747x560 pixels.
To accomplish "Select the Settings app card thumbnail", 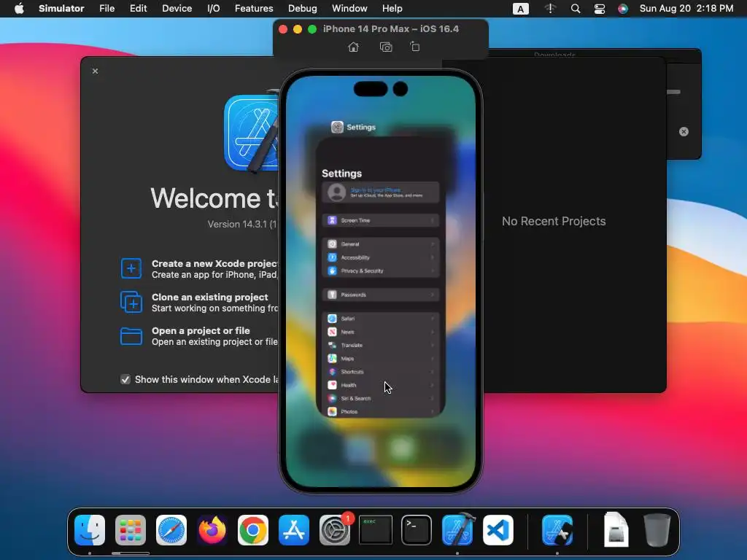I will tap(381, 277).
